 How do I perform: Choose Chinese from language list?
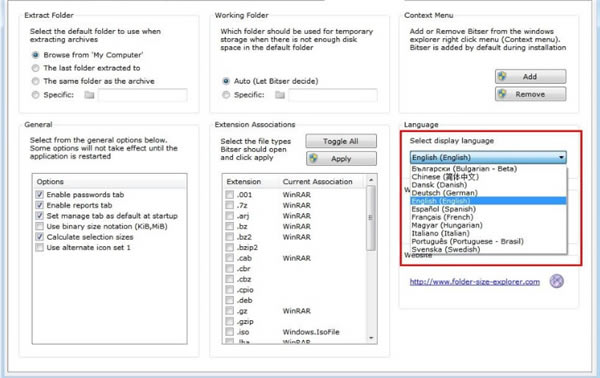[488, 177]
